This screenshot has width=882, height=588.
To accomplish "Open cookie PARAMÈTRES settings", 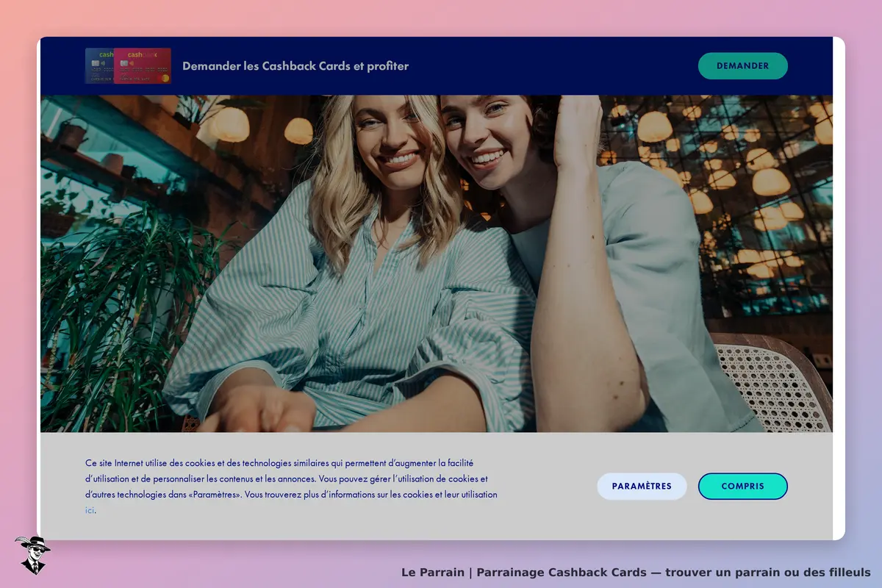I will (x=642, y=487).
